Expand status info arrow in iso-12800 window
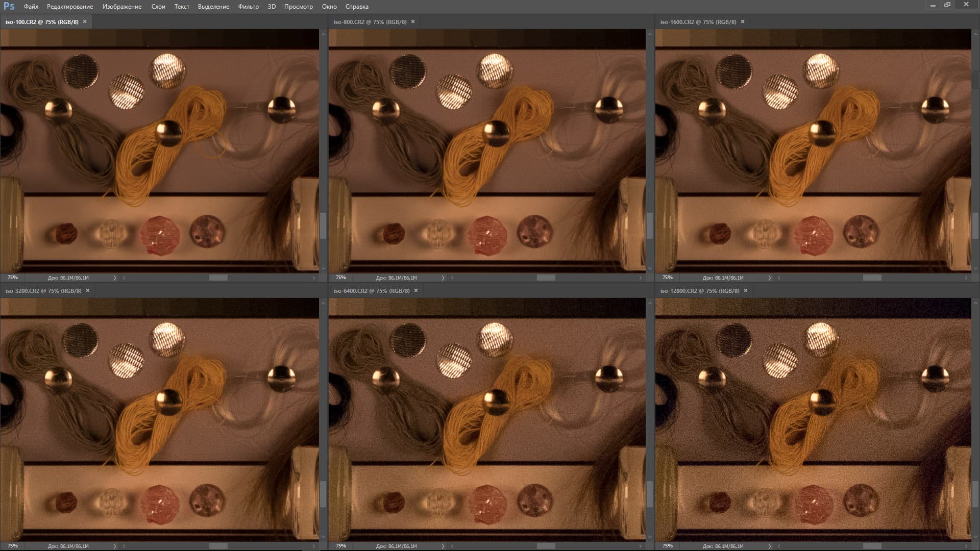 click(769, 546)
